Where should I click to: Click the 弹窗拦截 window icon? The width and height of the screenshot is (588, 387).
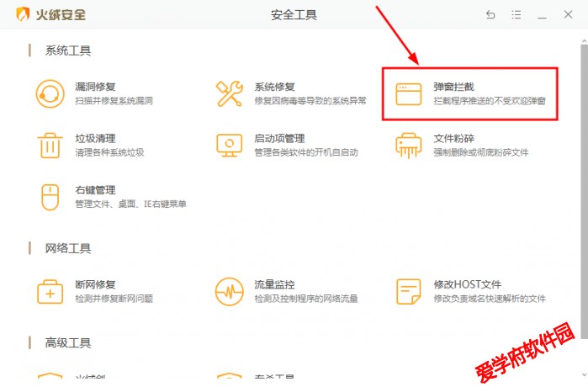tap(408, 94)
